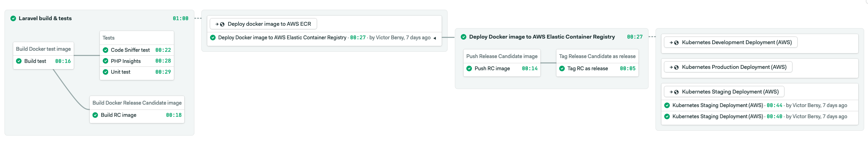This screenshot has height=146, width=868.
Task: Open Deploy docker image to AWS ECR promotion
Action: 263,24
